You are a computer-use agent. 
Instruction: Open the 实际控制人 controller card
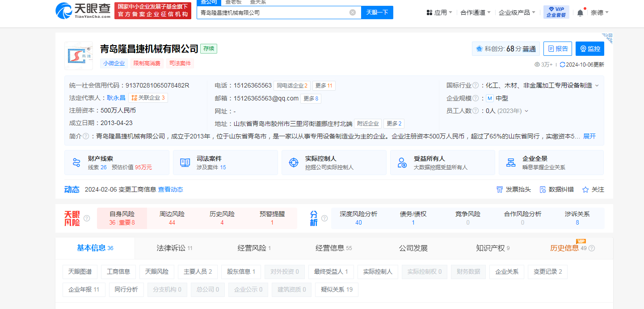tap(333, 163)
